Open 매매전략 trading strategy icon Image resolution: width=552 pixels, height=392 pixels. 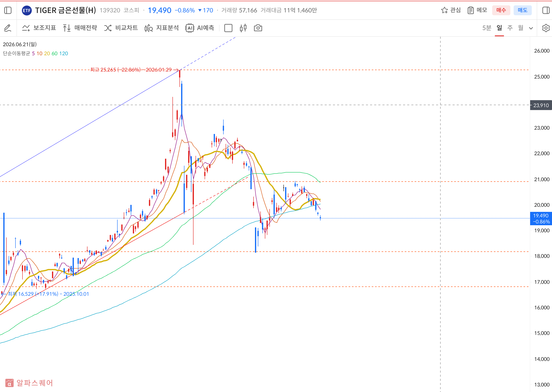[x=67, y=28]
